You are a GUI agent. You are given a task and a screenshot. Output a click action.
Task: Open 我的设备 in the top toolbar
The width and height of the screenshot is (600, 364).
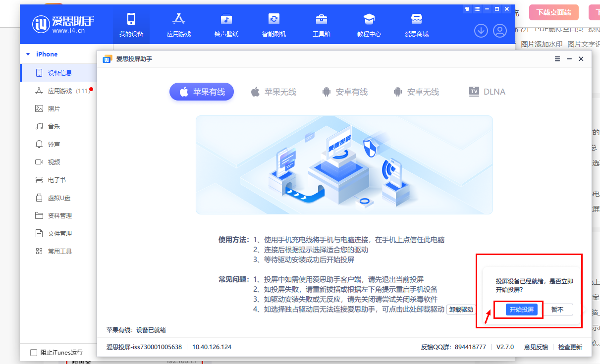[131, 25]
